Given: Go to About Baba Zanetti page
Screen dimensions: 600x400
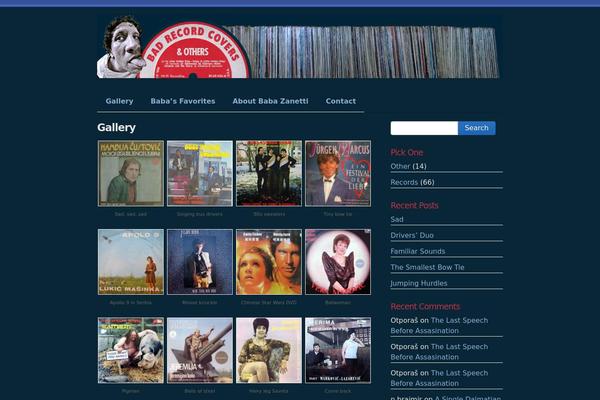Looking at the screenshot, I should click(270, 101).
